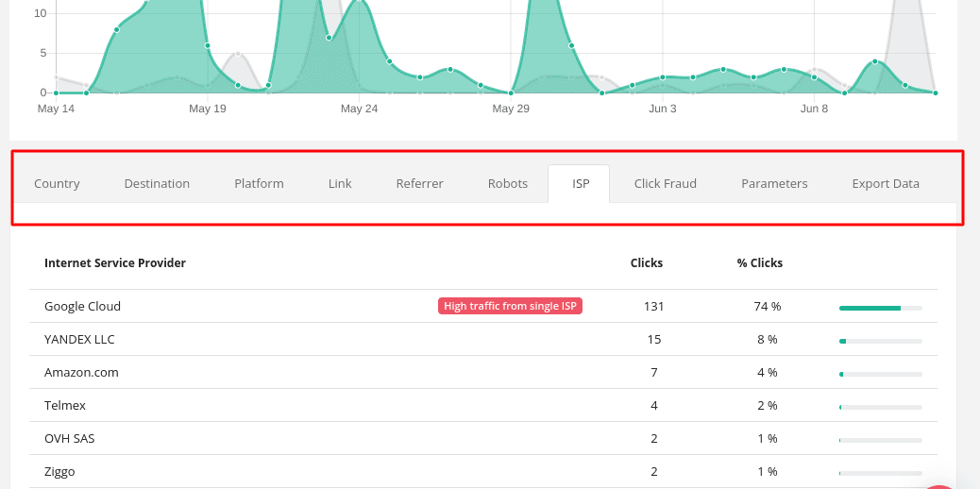The image size is (980, 489).
Task: Select the Platform tab
Action: pos(259,183)
